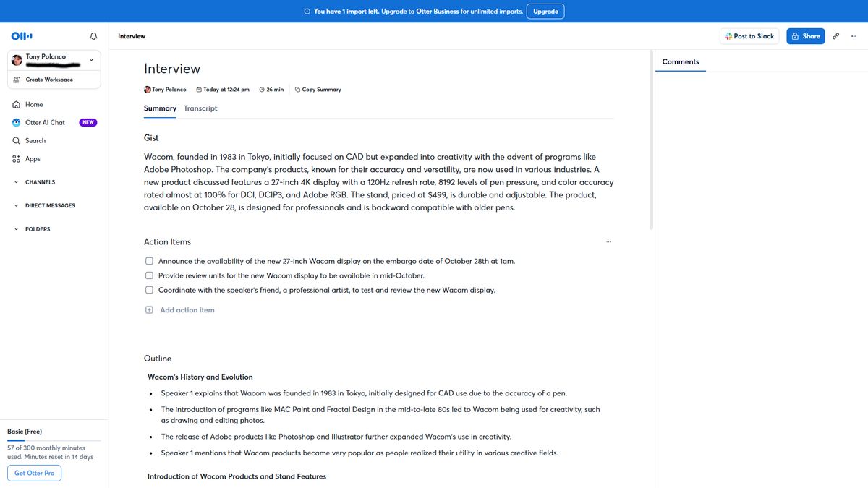The height and width of the screenshot is (488, 868).
Task: Click bullet about MAC Paint and Fractal Design
Action: click(x=380, y=415)
